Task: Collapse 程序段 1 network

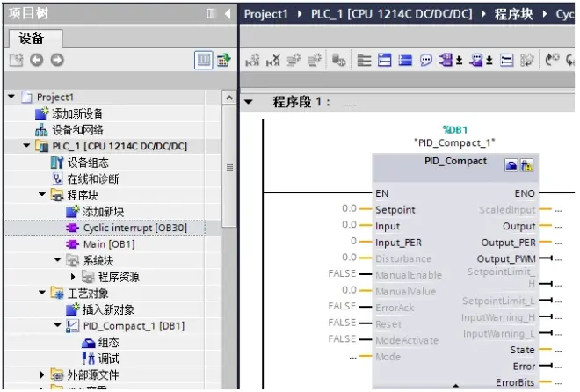Action: point(248,102)
